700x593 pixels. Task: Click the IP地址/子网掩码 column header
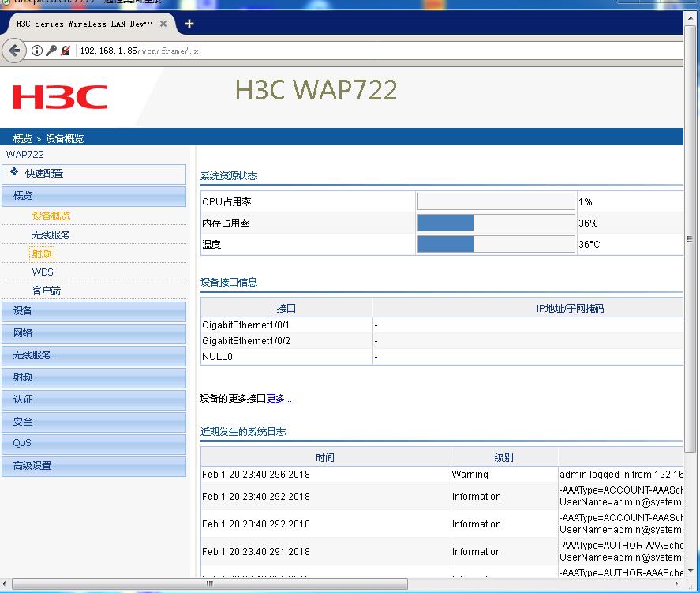click(570, 308)
